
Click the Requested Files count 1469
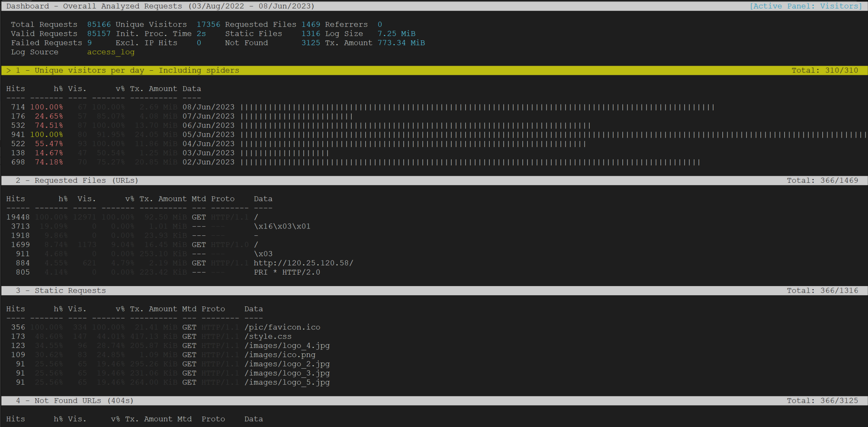[x=311, y=25]
